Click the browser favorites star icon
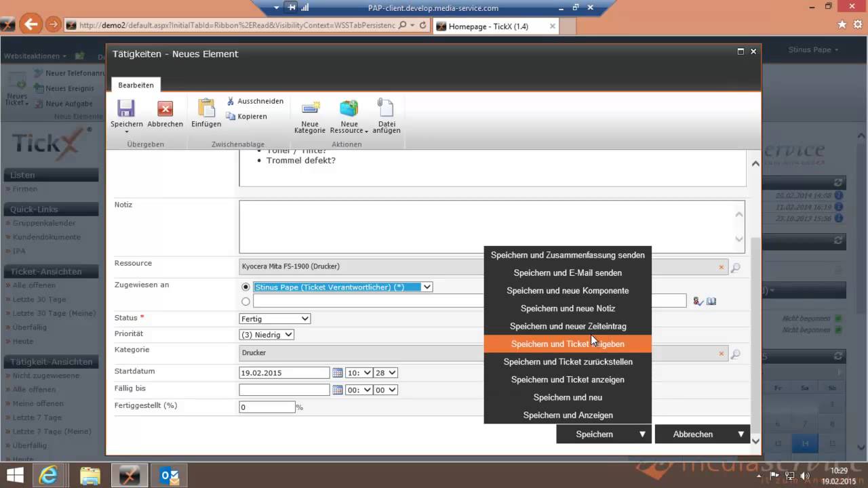Image resolution: width=868 pixels, height=488 pixels. (x=842, y=24)
